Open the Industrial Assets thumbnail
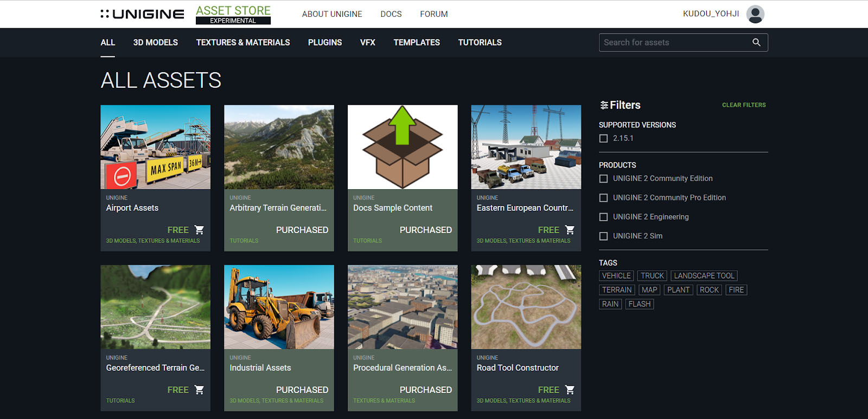Screen dimensions: 868x419 [x=279, y=307]
